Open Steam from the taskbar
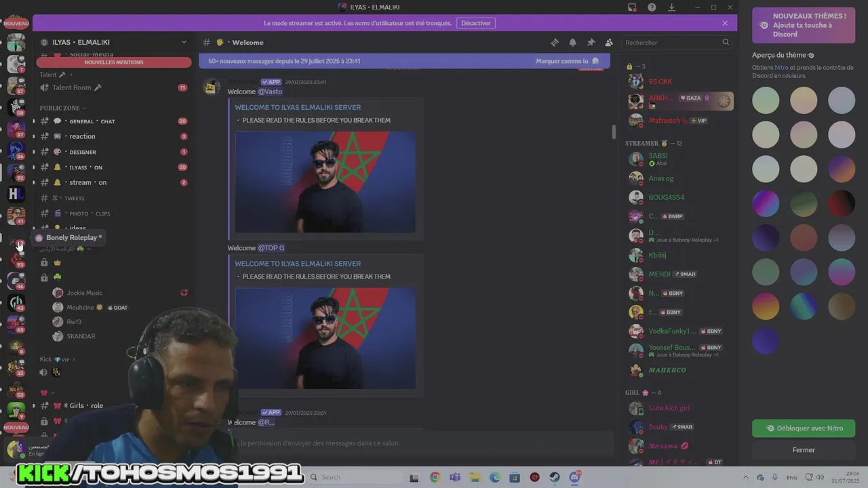 point(555,477)
